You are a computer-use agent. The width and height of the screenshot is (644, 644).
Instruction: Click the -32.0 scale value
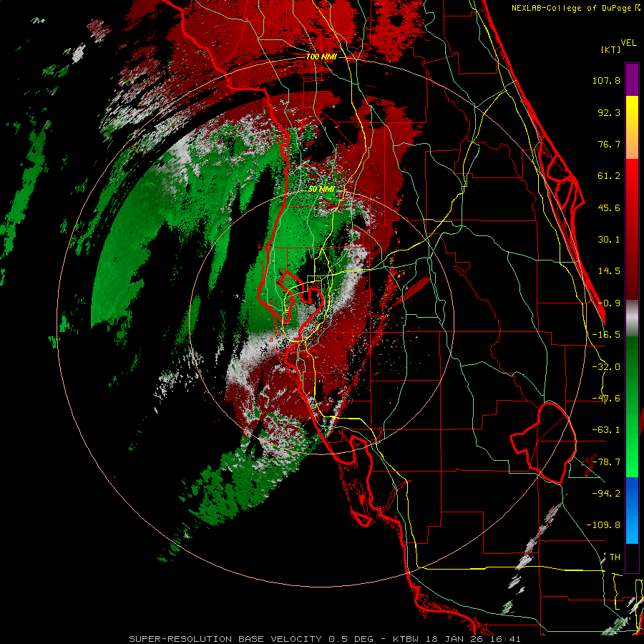[606, 367]
